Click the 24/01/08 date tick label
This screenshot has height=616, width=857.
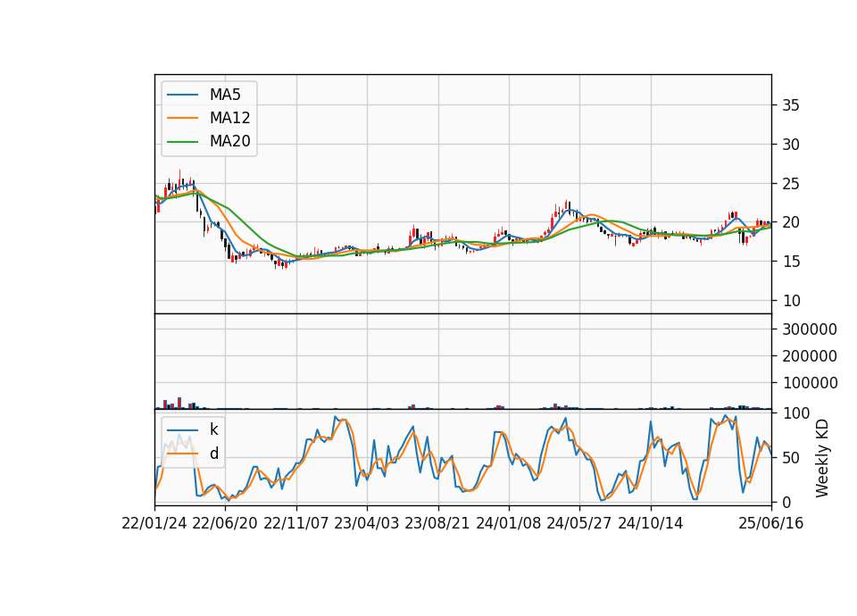pos(508,524)
